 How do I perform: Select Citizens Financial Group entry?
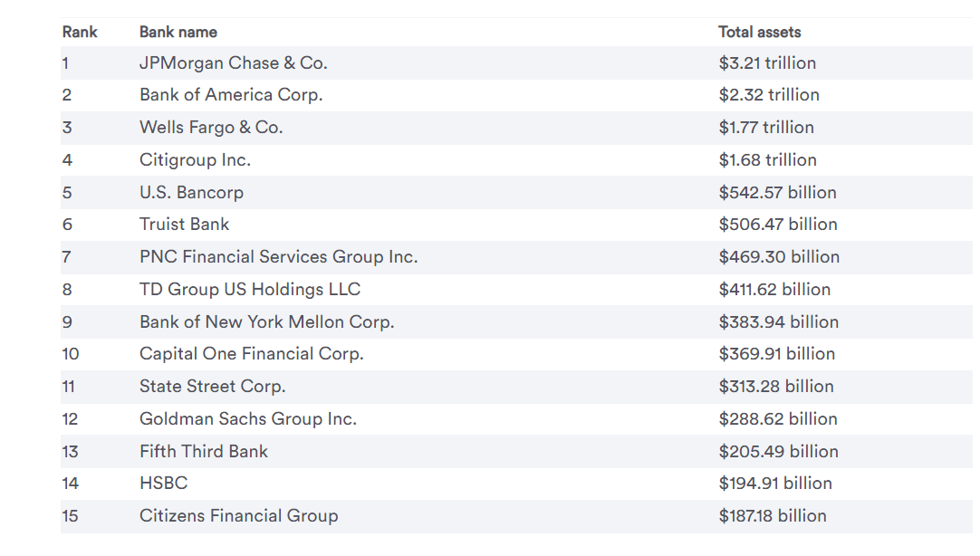(238, 516)
